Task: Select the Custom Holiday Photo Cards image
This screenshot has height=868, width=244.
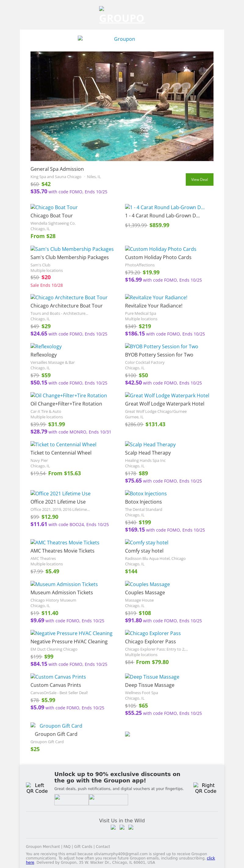Action: [x=160, y=249]
